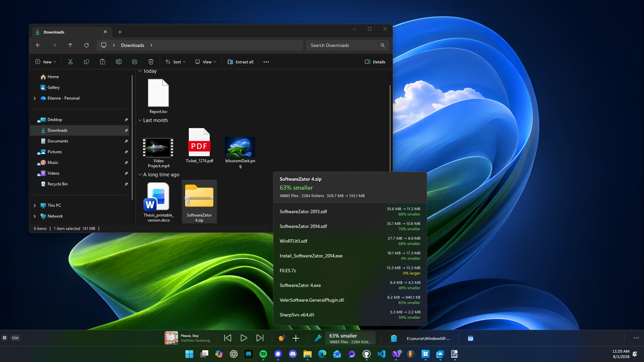Screen dimensions: 644x362
Task: Collapse the Today group
Action: tap(140, 71)
